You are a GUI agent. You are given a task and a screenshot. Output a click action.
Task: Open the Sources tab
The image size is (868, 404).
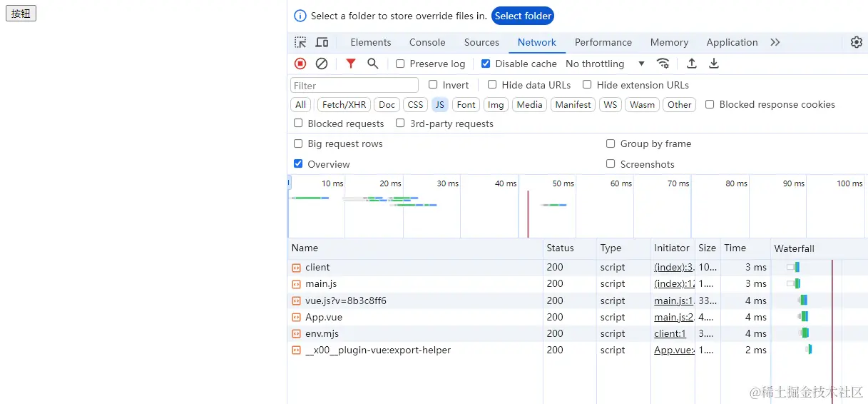pos(481,42)
